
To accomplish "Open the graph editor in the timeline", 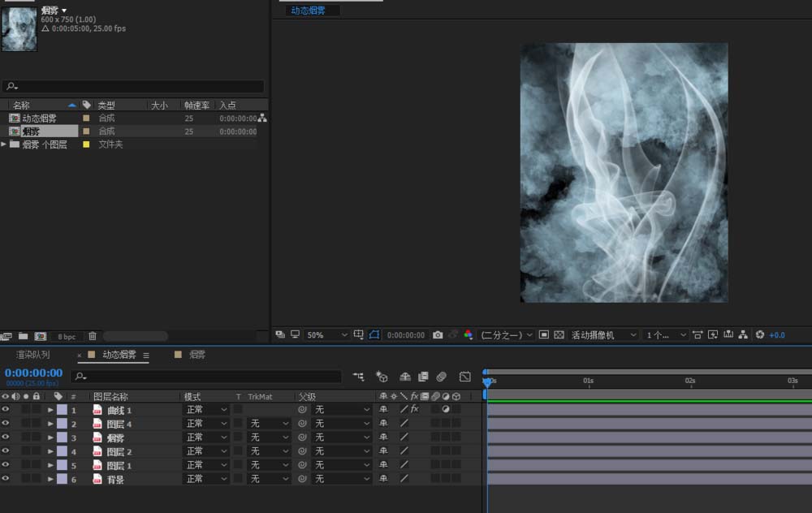I will click(464, 377).
